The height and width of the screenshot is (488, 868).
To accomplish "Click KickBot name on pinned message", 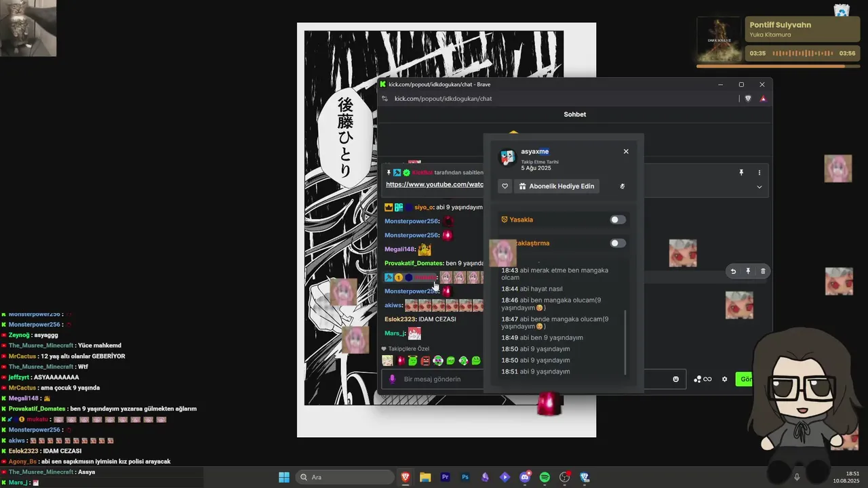I will pyautogui.click(x=422, y=173).
